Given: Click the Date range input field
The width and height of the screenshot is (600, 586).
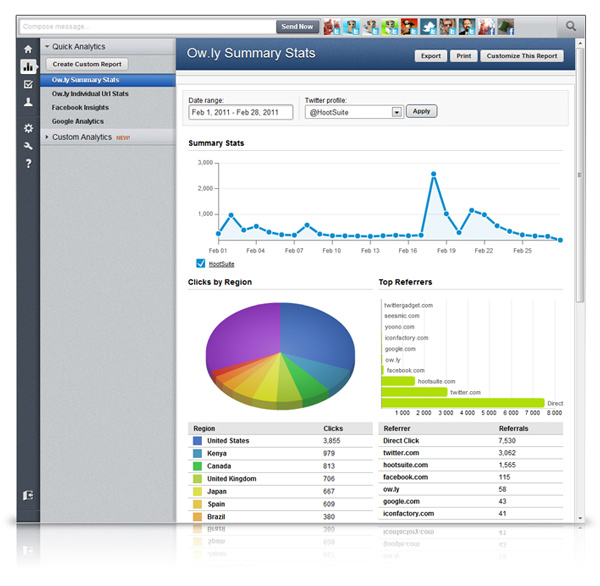Looking at the screenshot, I should click(241, 112).
